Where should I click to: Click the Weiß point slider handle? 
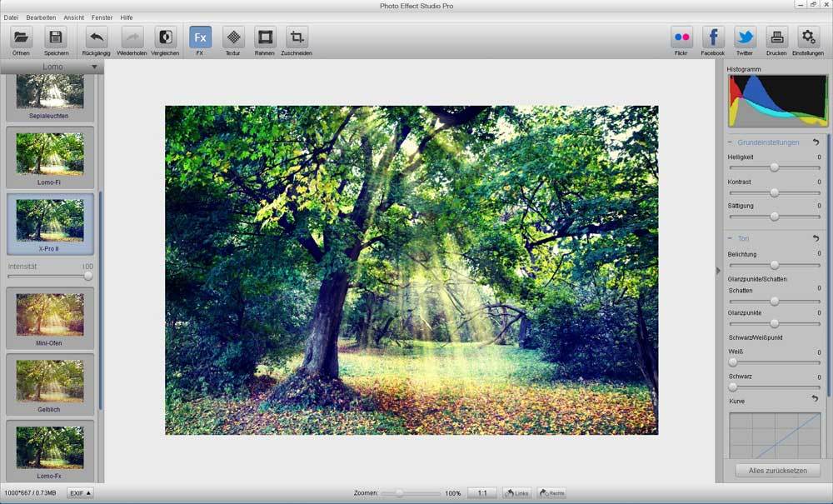(733, 362)
